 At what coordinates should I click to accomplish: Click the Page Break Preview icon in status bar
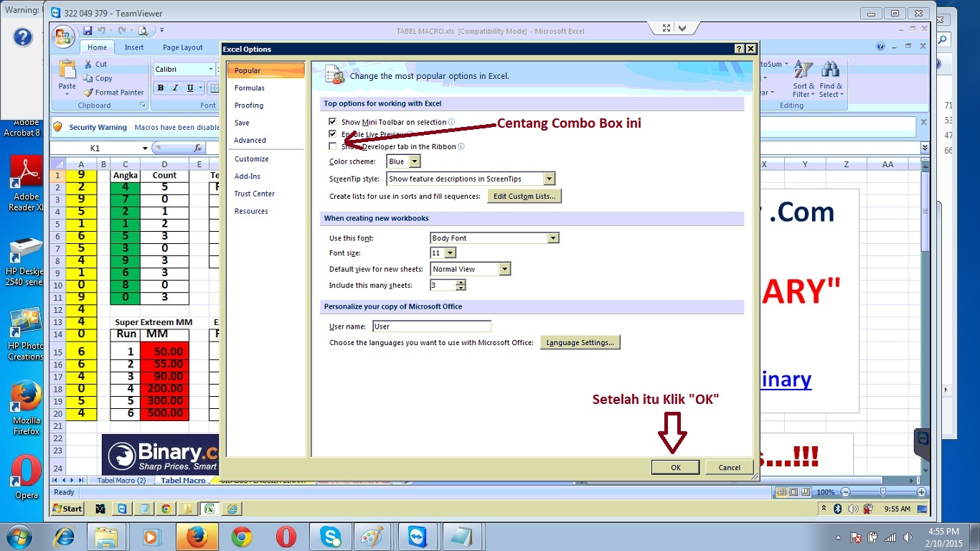pos(806,492)
